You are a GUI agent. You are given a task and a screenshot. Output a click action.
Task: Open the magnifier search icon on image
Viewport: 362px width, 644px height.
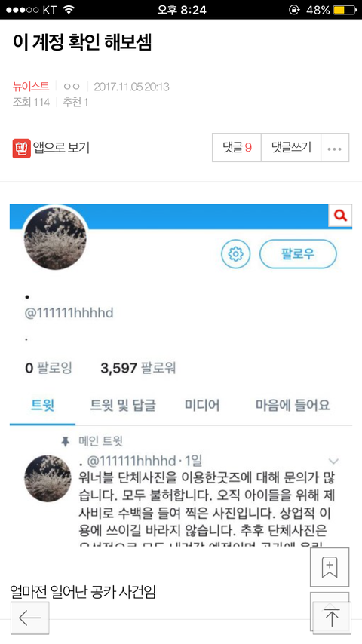tap(340, 215)
